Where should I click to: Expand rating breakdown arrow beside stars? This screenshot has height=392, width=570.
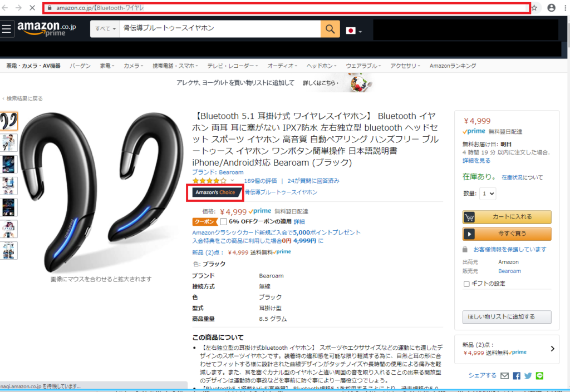(232, 180)
